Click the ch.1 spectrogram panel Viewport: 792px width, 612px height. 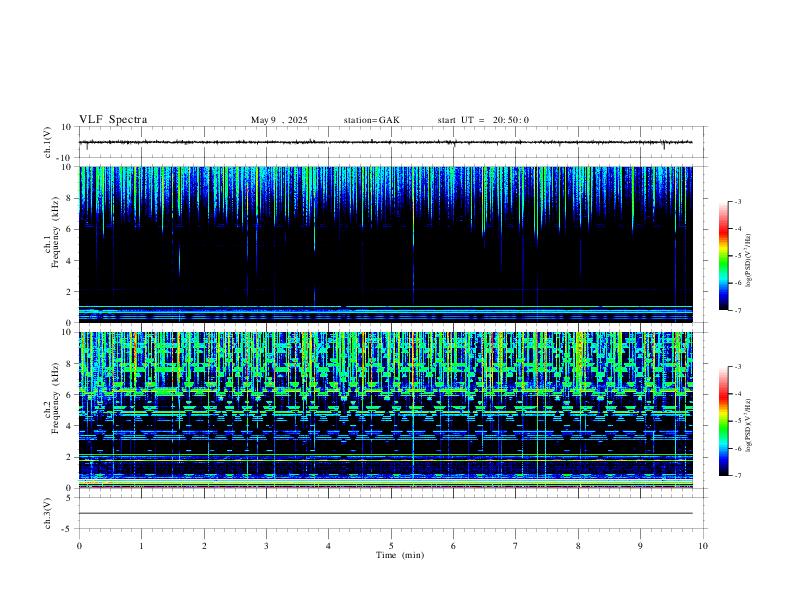click(385, 244)
